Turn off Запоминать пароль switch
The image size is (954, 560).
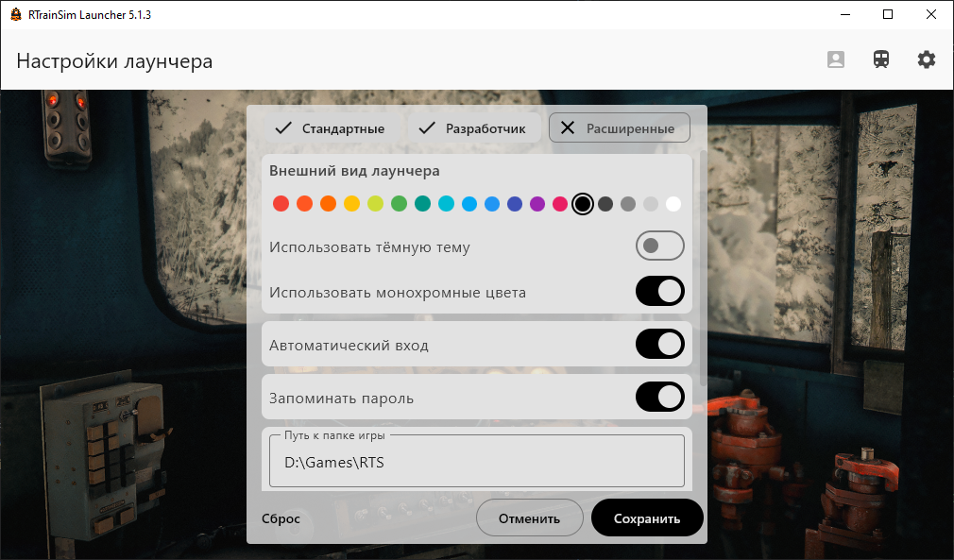[x=660, y=397]
